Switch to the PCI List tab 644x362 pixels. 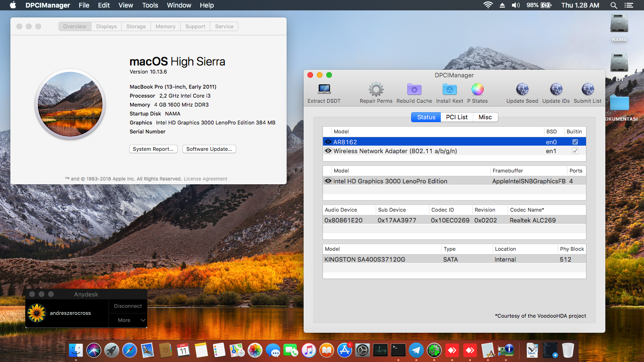coord(456,116)
